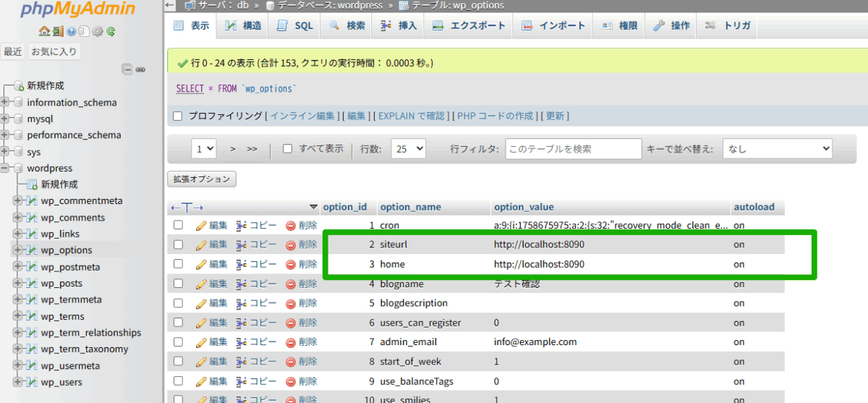
Task: Expand the wp_commentmeta table node
Action: pos(18,200)
